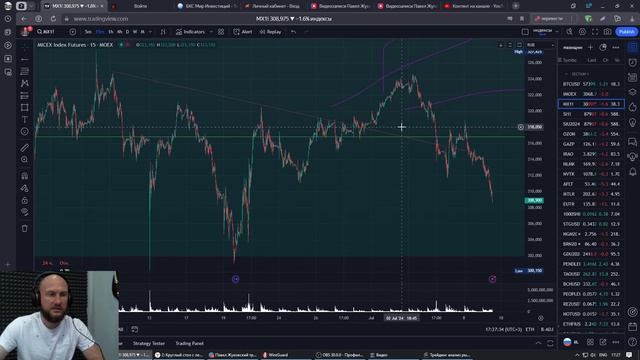The height and width of the screenshot is (360, 640).
Task: Open the icons and emoji tool
Action: [24, 131]
